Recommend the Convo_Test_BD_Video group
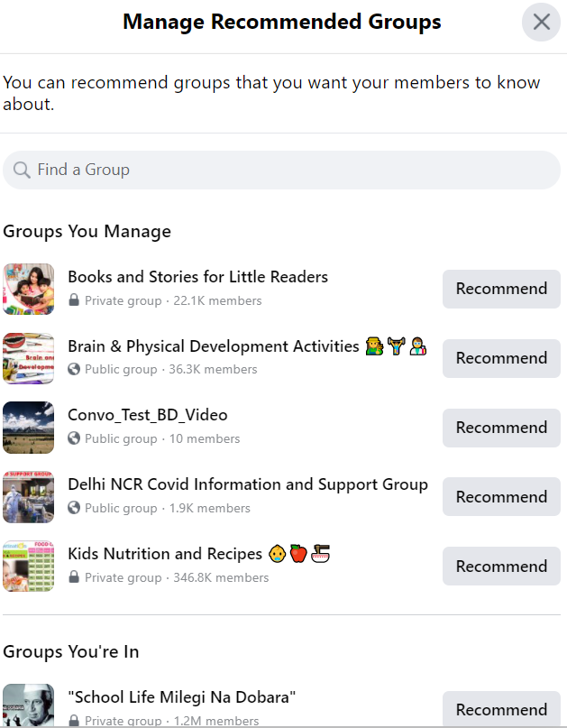Image resolution: width=567 pixels, height=728 pixels. click(501, 428)
